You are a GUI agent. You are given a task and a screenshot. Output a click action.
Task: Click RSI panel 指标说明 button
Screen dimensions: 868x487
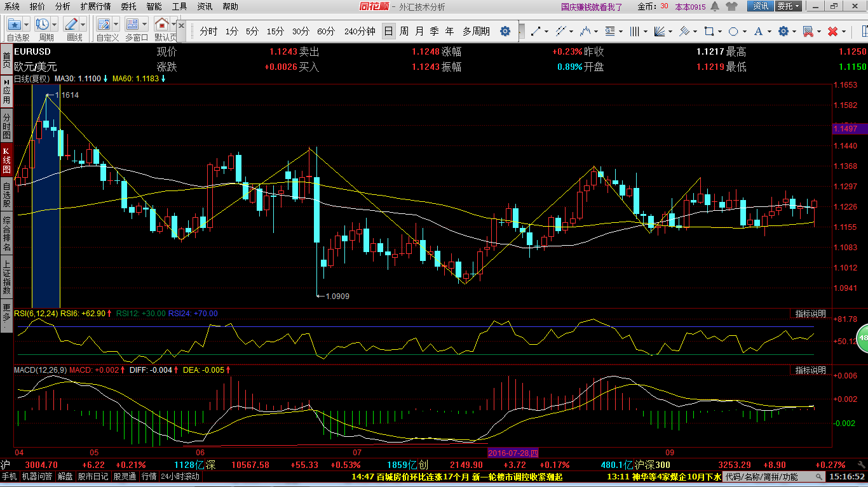[811, 314]
